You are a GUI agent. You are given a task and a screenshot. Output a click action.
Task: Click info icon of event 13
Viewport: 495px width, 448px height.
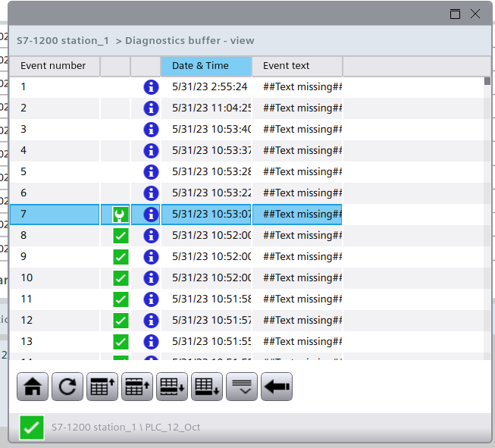[151, 342]
